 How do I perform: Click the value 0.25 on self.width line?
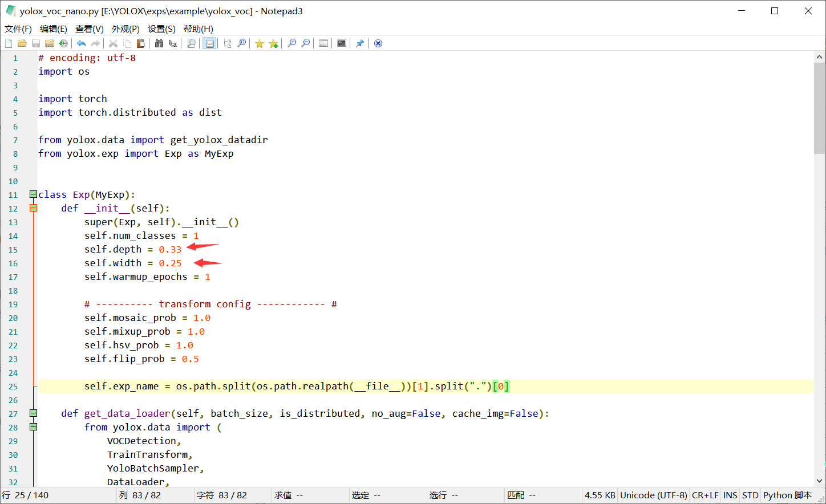[x=170, y=263]
